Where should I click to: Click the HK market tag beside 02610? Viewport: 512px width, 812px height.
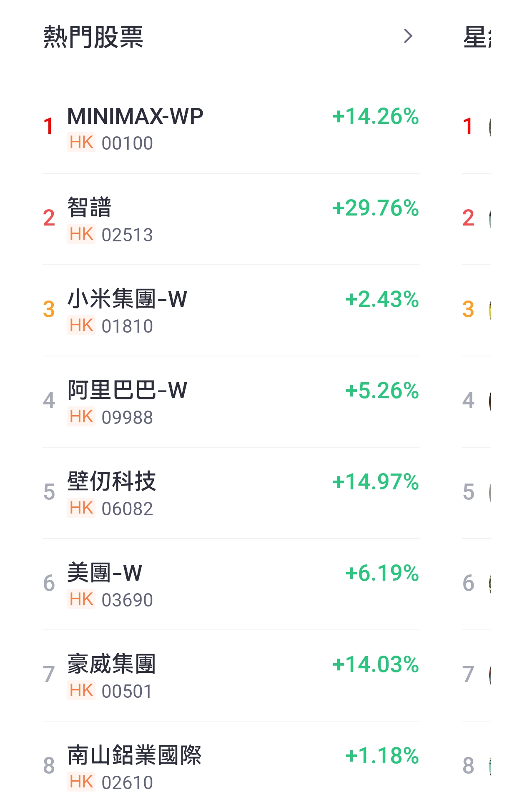pos(81,782)
